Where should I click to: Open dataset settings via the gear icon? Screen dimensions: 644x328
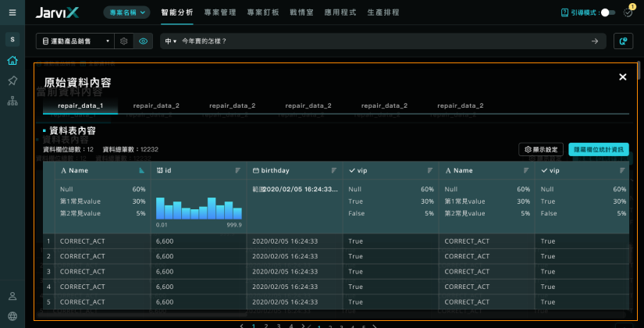pos(123,41)
